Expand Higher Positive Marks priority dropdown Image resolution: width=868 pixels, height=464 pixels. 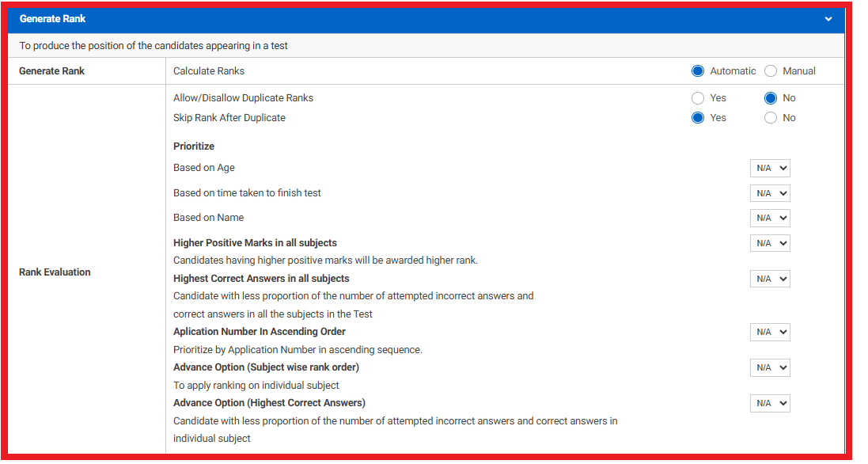coord(769,243)
